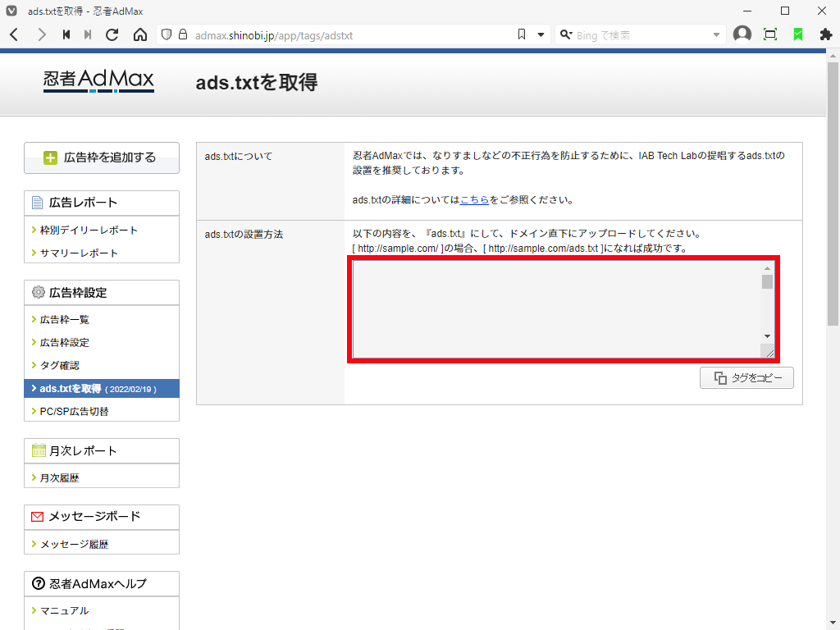This screenshot has height=630, width=840.
Task: Click the 月次レポート section header
Action: (x=102, y=451)
